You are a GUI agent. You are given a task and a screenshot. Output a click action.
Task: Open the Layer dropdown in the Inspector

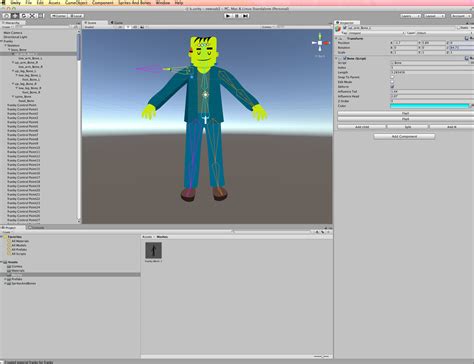(444, 33)
